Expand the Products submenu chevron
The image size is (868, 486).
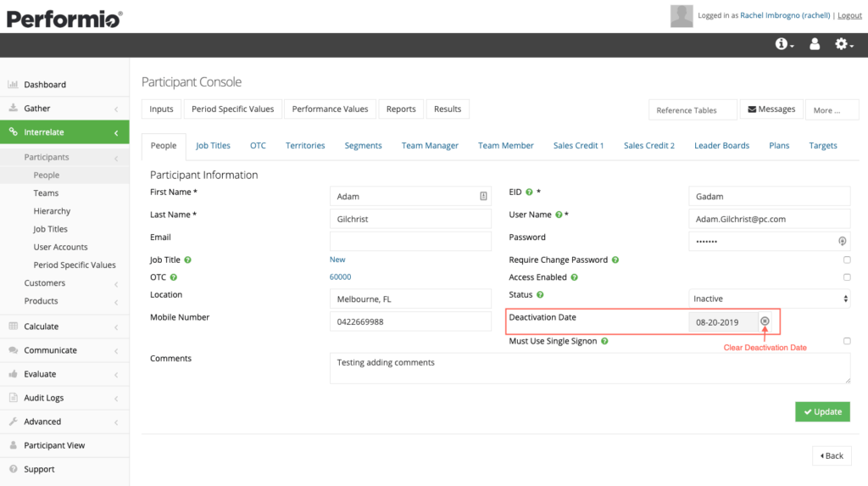click(x=116, y=302)
